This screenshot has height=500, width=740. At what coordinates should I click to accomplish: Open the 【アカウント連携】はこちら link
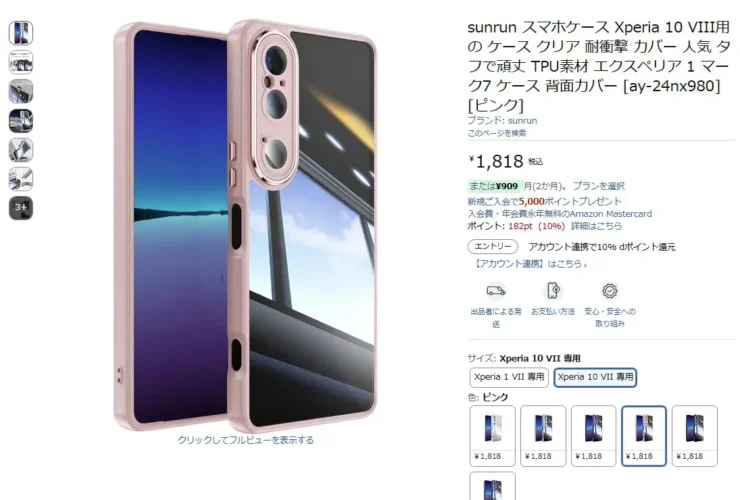[530, 264]
